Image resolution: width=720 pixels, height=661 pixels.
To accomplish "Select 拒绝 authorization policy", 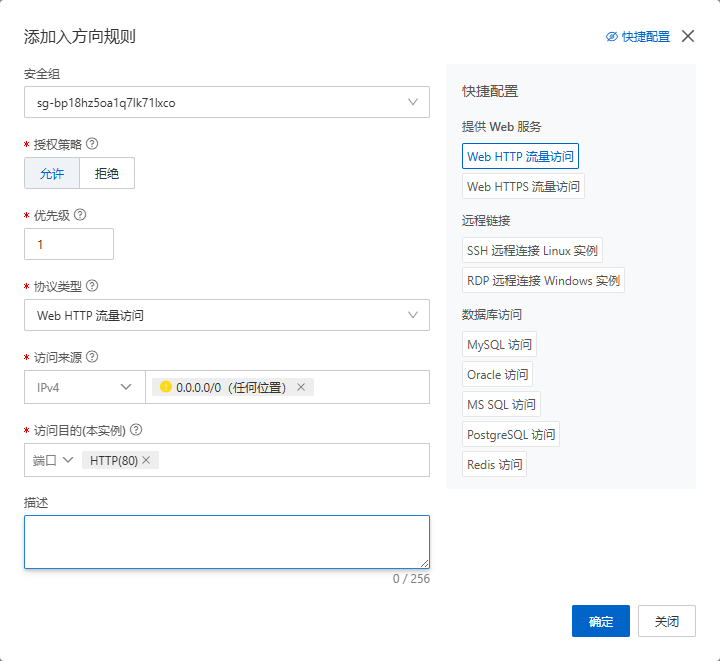I will click(x=107, y=173).
